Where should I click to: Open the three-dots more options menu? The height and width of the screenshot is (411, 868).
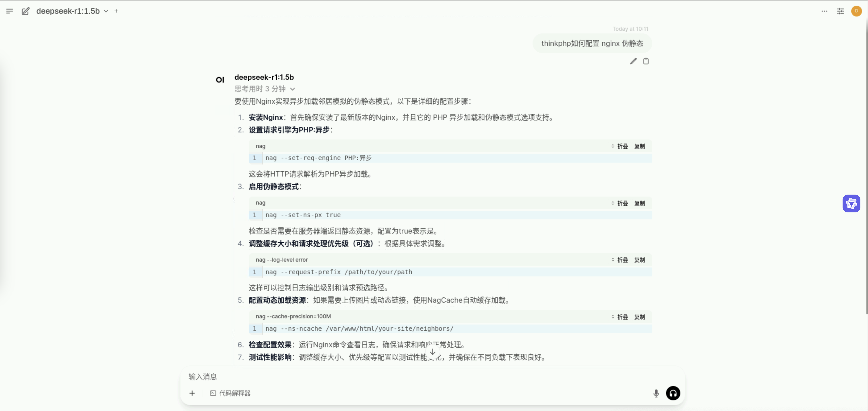824,11
